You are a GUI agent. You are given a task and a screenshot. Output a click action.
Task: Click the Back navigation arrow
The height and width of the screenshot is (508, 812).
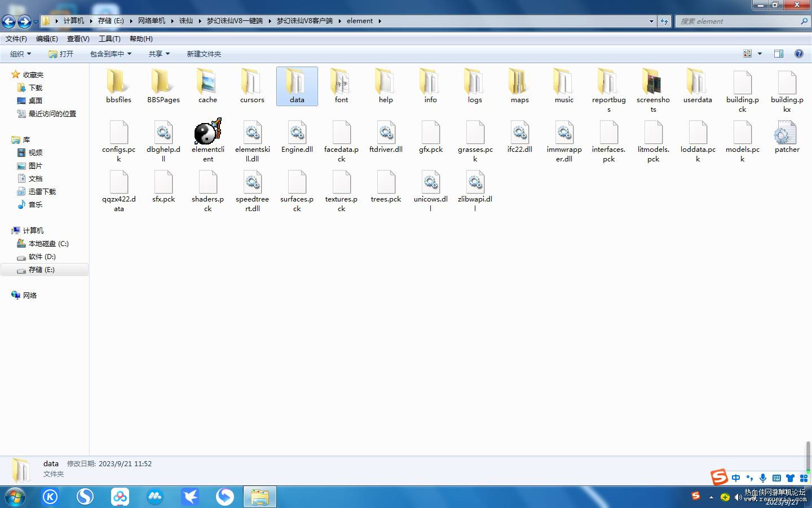click(x=8, y=21)
